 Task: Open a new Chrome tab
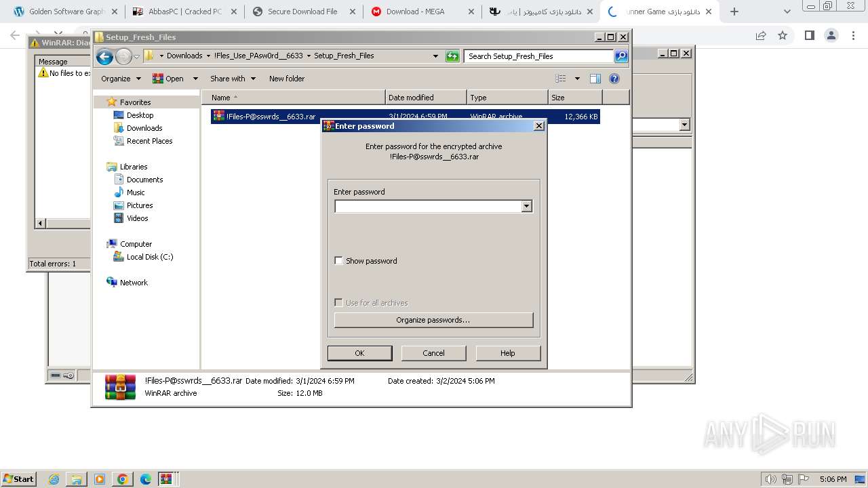pos(734,12)
